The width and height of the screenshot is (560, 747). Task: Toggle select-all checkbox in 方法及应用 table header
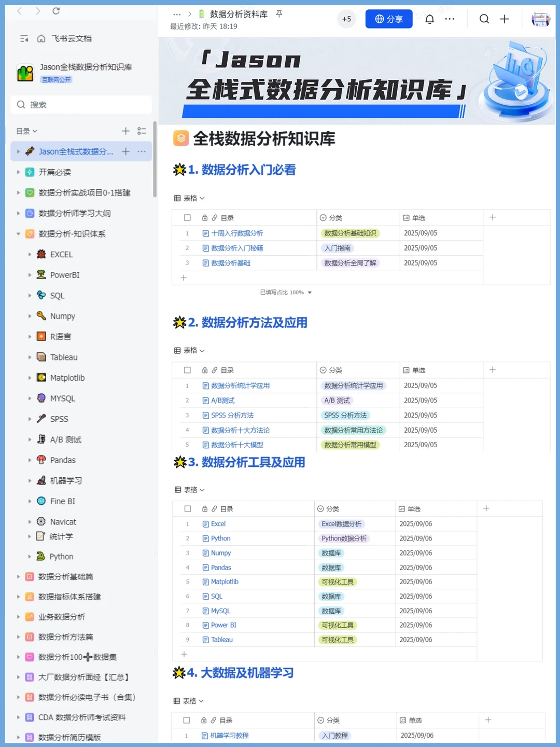pos(187,370)
